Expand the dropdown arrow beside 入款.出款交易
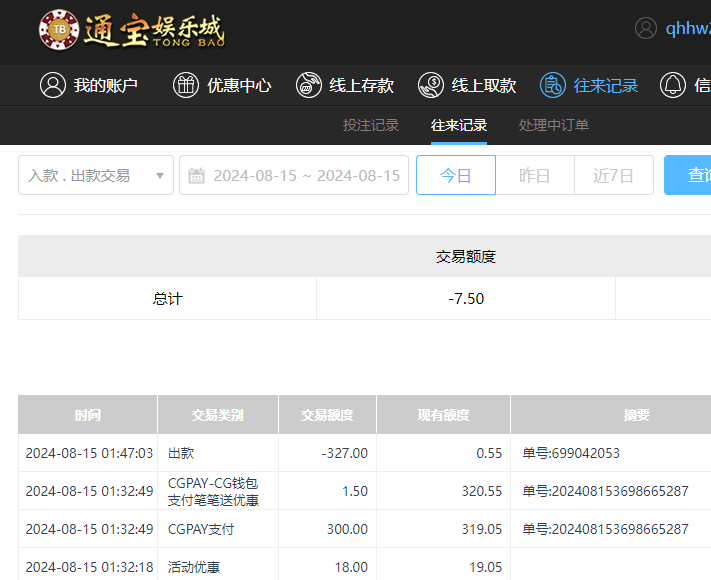Viewport: 711px width, 580px height. pos(160,176)
